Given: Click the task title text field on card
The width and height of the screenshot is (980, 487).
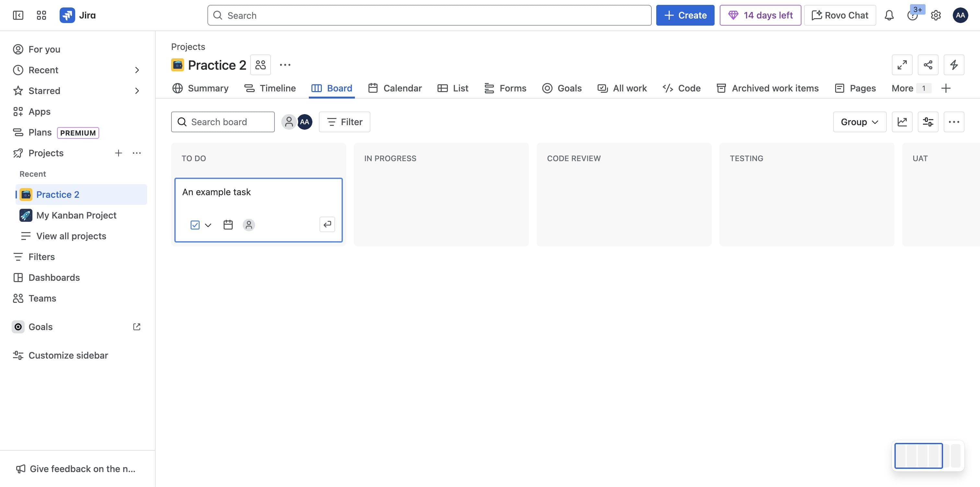Looking at the screenshot, I should (258, 192).
